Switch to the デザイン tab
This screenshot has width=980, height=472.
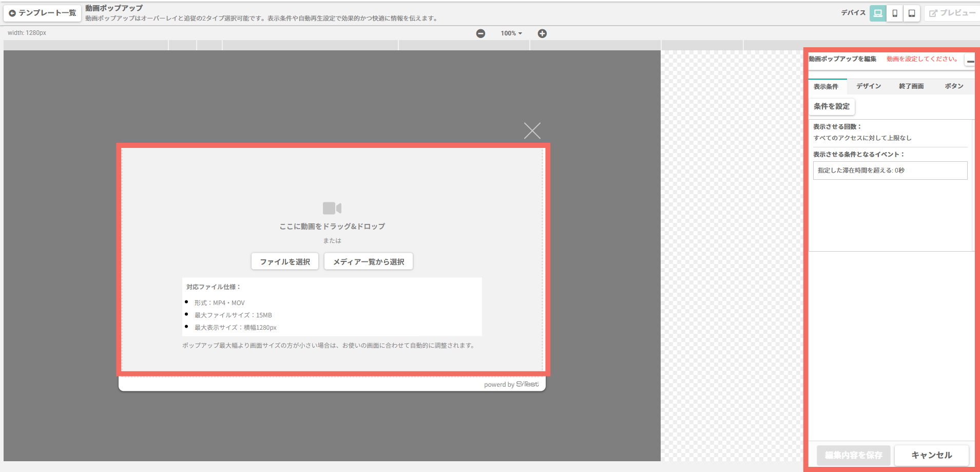click(869, 86)
